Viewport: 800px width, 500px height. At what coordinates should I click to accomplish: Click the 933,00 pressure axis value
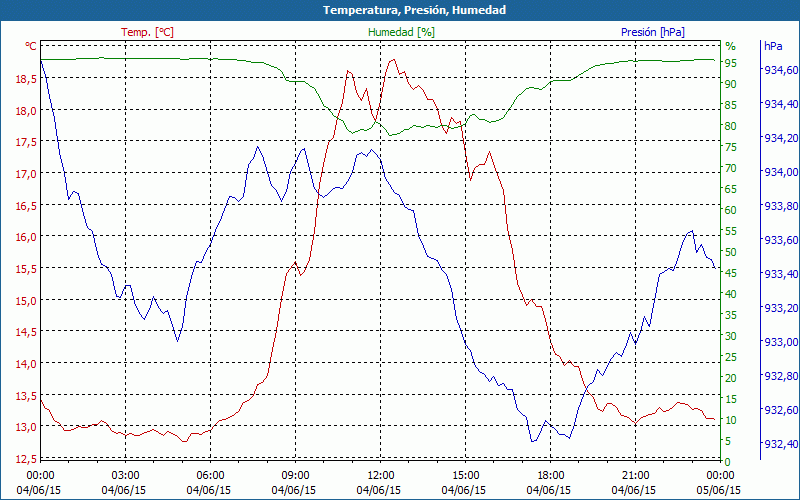(x=781, y=342)
